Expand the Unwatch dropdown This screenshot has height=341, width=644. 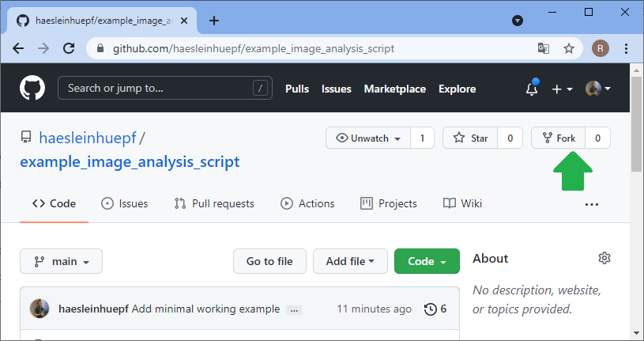click(369, 138)
